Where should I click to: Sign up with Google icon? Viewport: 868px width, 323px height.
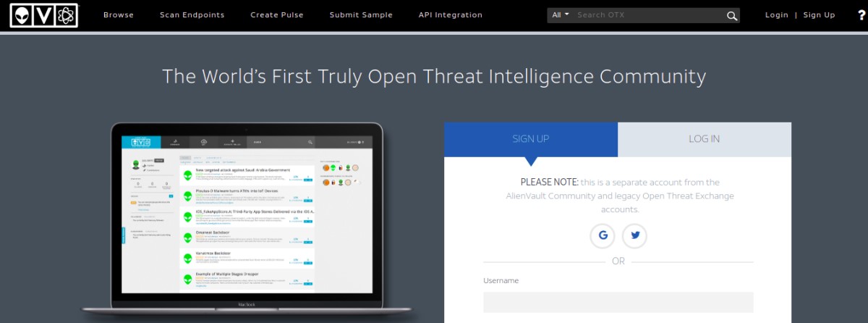[x=603, y=235]
